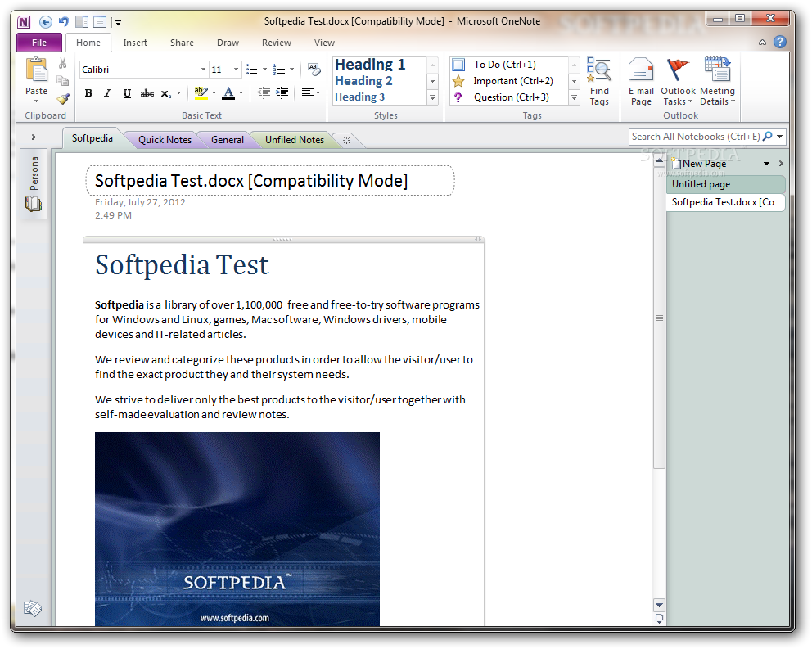Screen dimensions: 812x649
Task: Apply the Heading 2 style
Action: (x=363, y=81)
